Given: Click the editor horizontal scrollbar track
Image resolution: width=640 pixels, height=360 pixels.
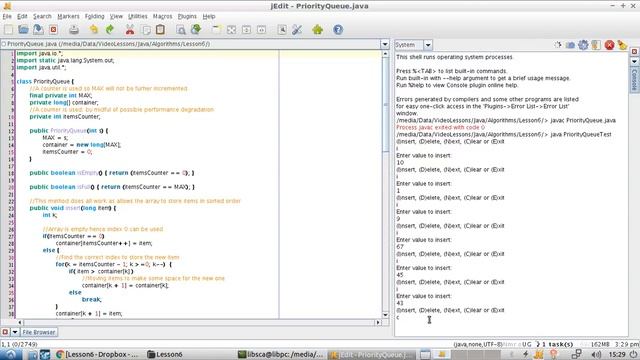Looking at the screenshot, I should (199, 322).
